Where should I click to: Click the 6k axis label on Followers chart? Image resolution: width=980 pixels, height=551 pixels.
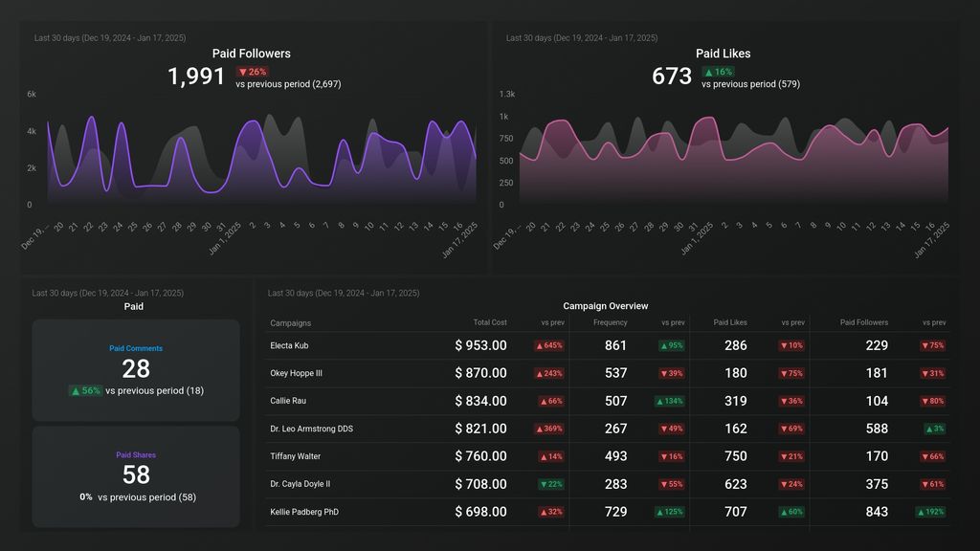pyautogui.click(x=32, y=95)
